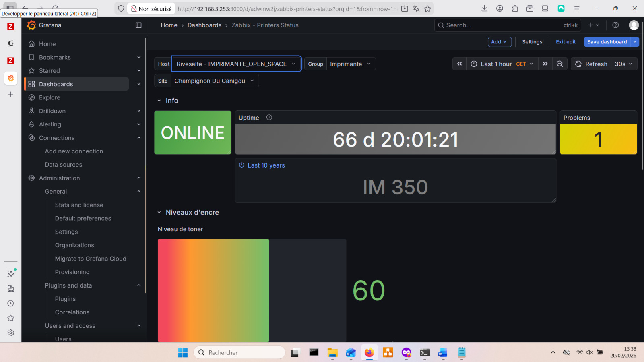Open the AI sparkle icon in the browser sidebar
The image size is (644, 362).
pos(11,273)
